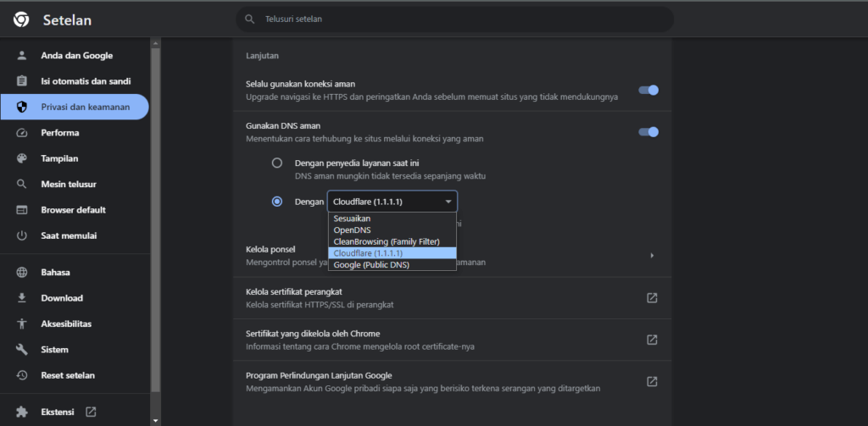
Task: Click the accessibility figure icon
Action: [21, 324]
